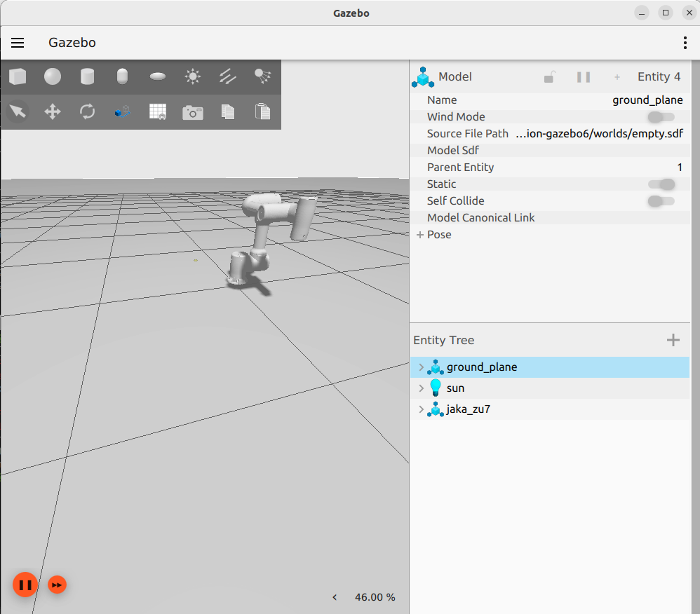Take a screenshot with camera icon
Viewport: 700px width, 614px height.
(x=192, y=112)
